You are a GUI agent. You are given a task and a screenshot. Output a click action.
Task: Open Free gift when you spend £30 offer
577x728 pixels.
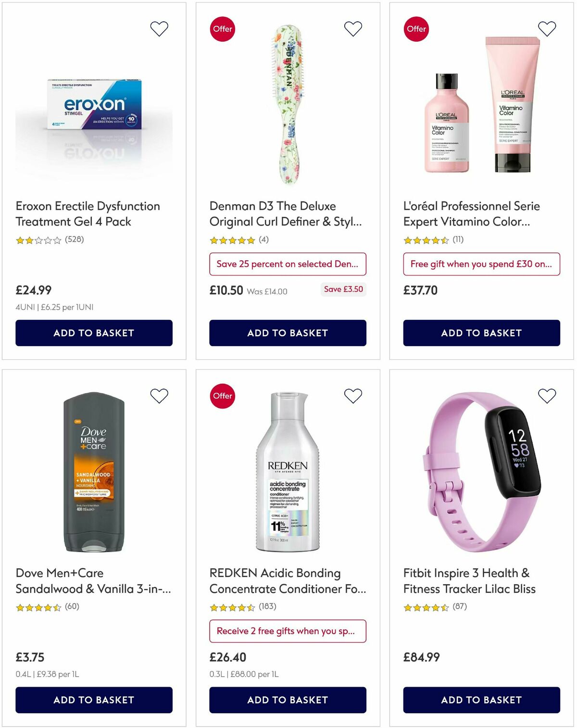coord(481,264)
